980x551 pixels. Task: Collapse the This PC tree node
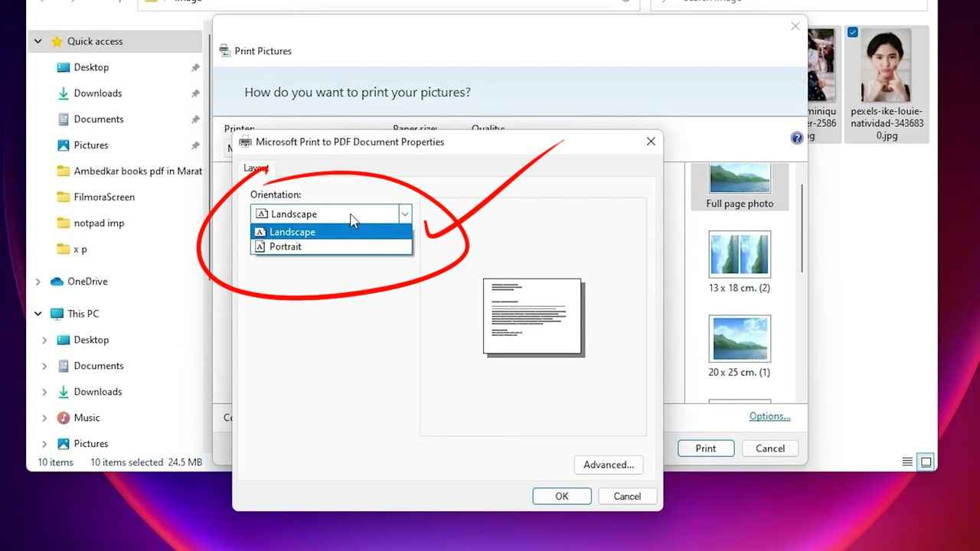coord(38,314)
